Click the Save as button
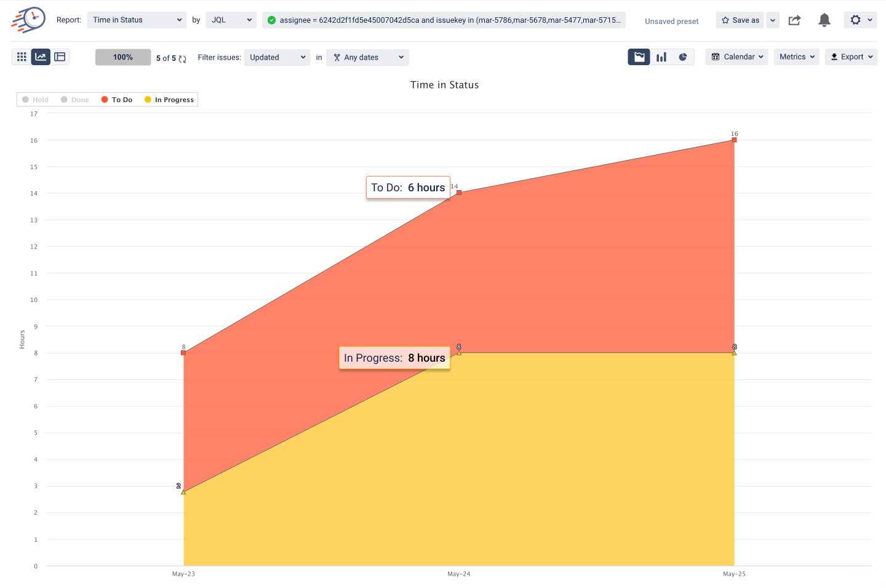 pyautogui.click(x=740, y=20)
